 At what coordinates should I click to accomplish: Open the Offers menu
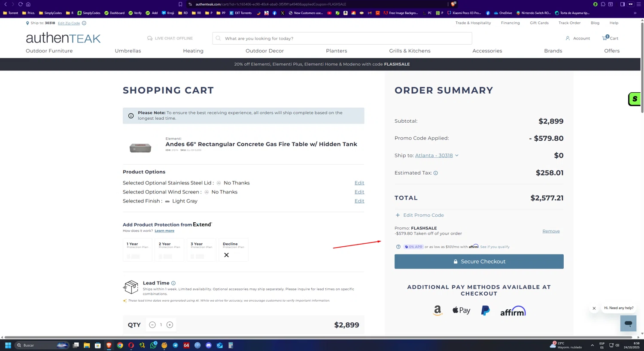click(x=612, y=51)
